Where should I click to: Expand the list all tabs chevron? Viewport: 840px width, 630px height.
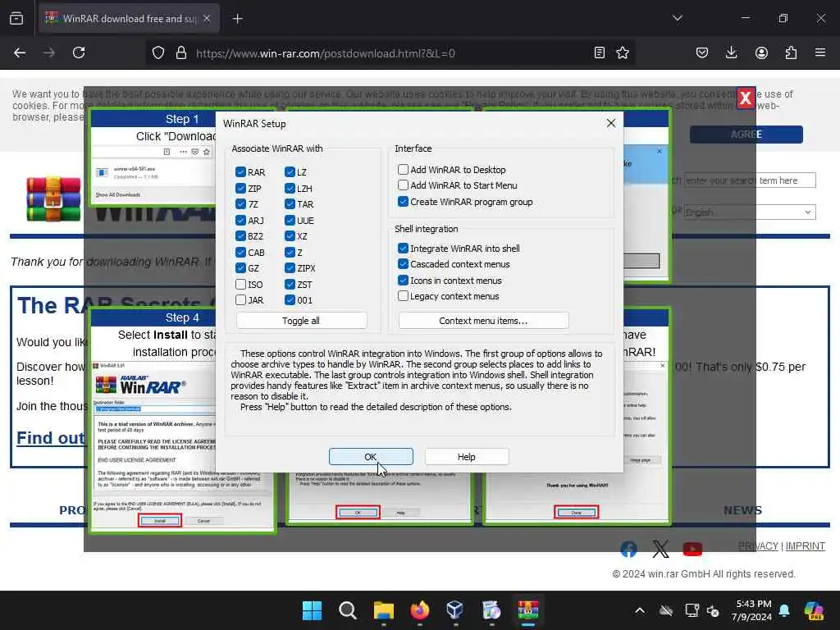pos(677,18)
